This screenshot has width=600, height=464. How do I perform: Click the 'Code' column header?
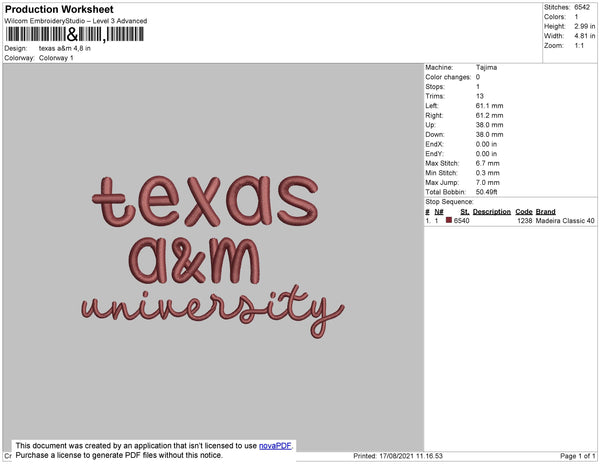(524, 212)
